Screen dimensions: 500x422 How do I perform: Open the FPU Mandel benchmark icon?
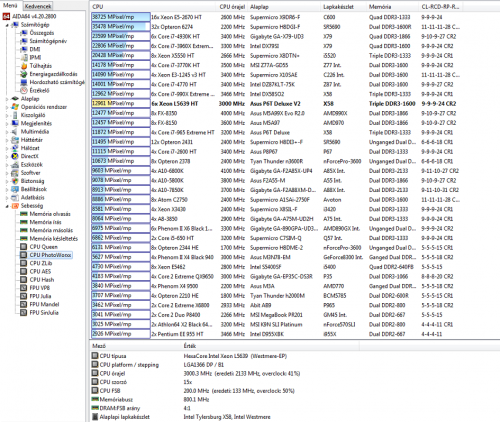23,304
